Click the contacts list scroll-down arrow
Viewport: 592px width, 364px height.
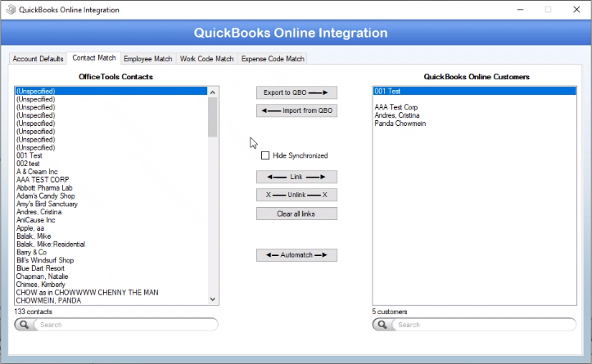(213, 299)
